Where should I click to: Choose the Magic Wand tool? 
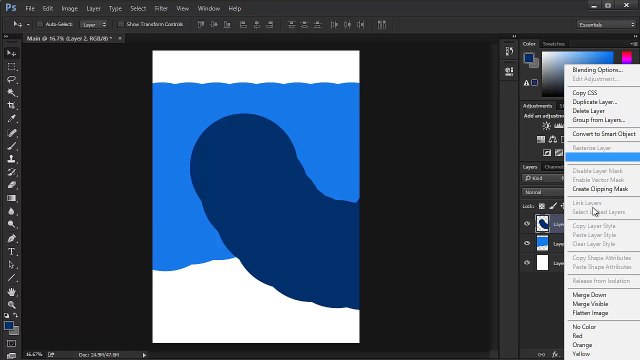(11, 92)
